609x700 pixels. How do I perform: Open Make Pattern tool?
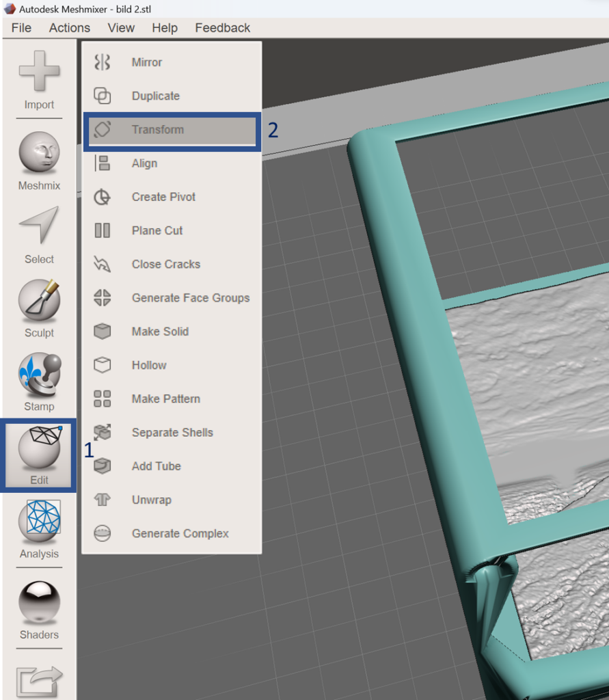point(172,399)
